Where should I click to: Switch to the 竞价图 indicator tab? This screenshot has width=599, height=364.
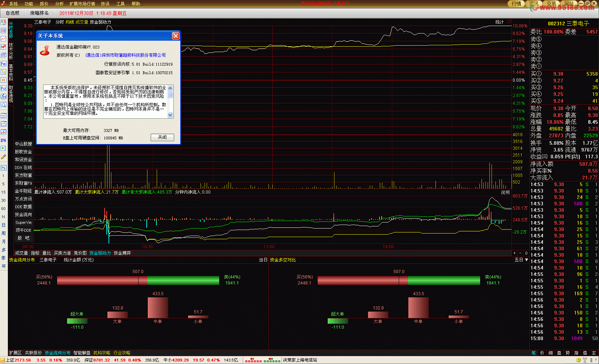pos(80,253)
